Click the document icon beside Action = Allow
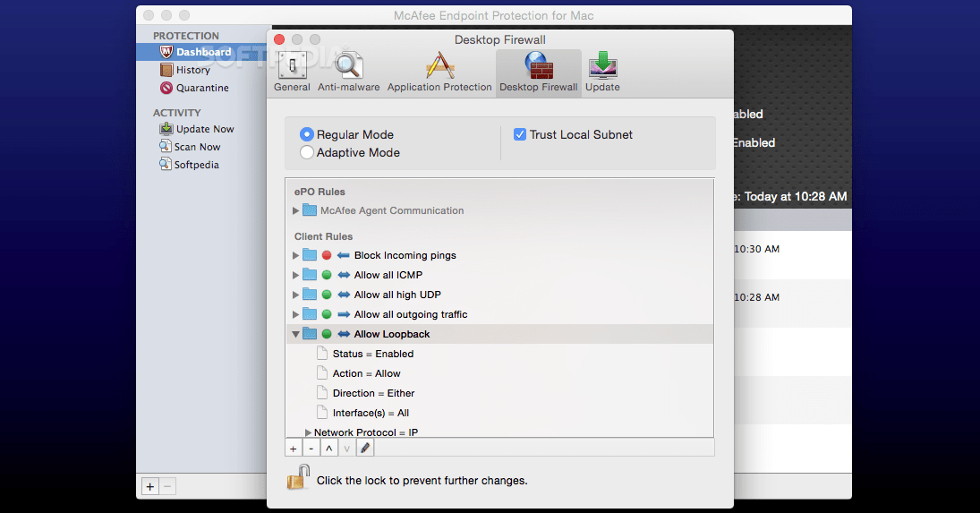Screen dimensions: 980x513 point(322,373)
